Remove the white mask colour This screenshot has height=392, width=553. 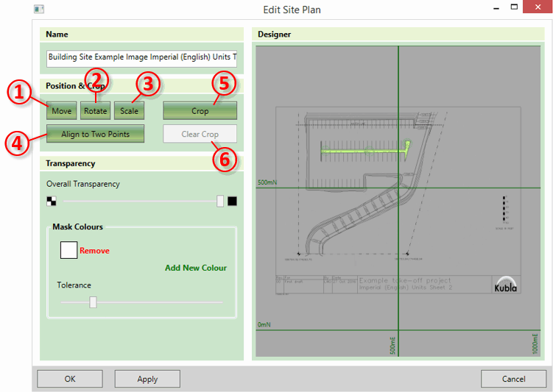click(x=94, y=251)
